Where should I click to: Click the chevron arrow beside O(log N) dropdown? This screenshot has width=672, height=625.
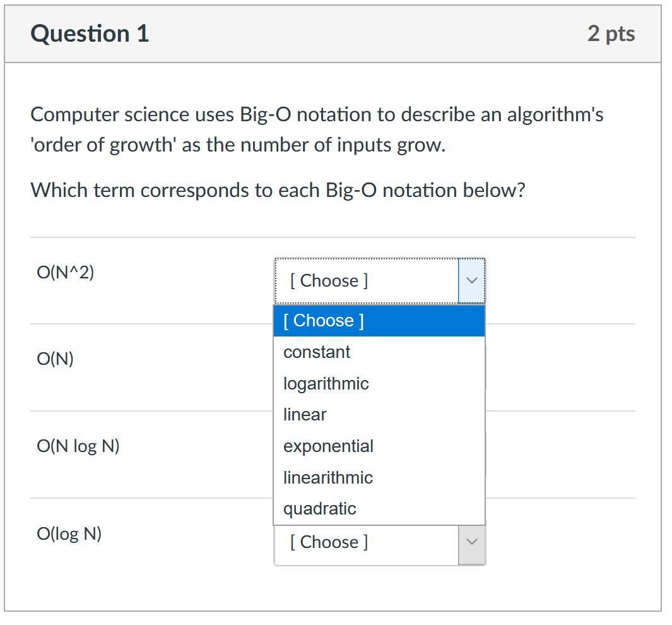pos(471,542)
